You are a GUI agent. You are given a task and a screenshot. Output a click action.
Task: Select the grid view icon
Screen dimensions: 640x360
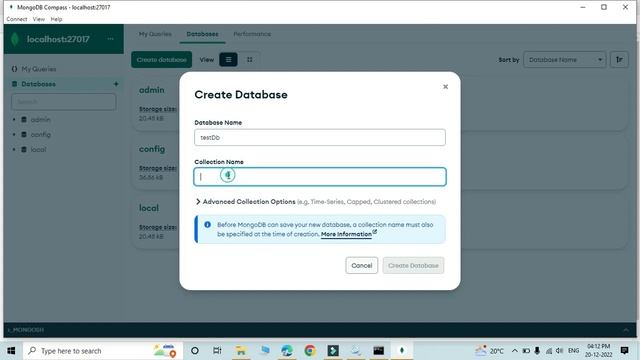(x=249, y=60)
